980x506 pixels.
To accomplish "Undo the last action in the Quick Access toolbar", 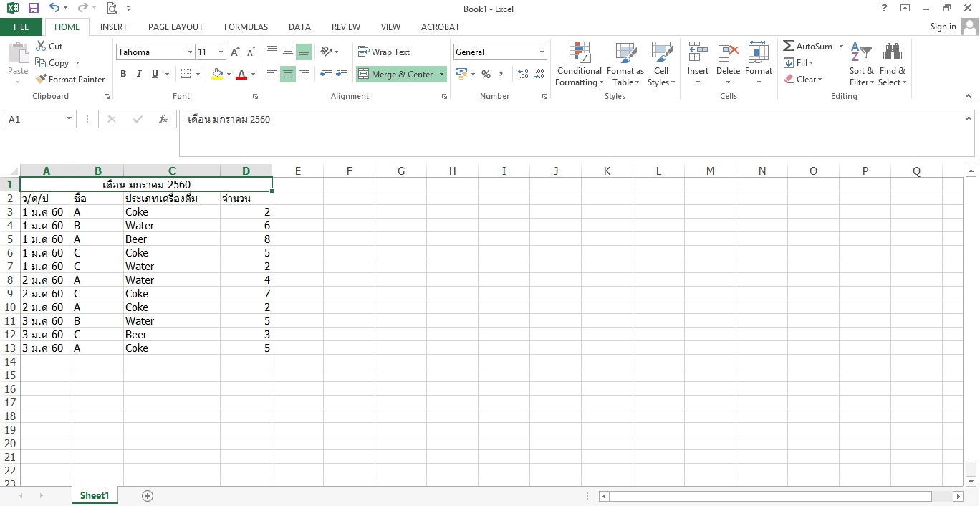I will pyautogui.click(x=54, y=9).
